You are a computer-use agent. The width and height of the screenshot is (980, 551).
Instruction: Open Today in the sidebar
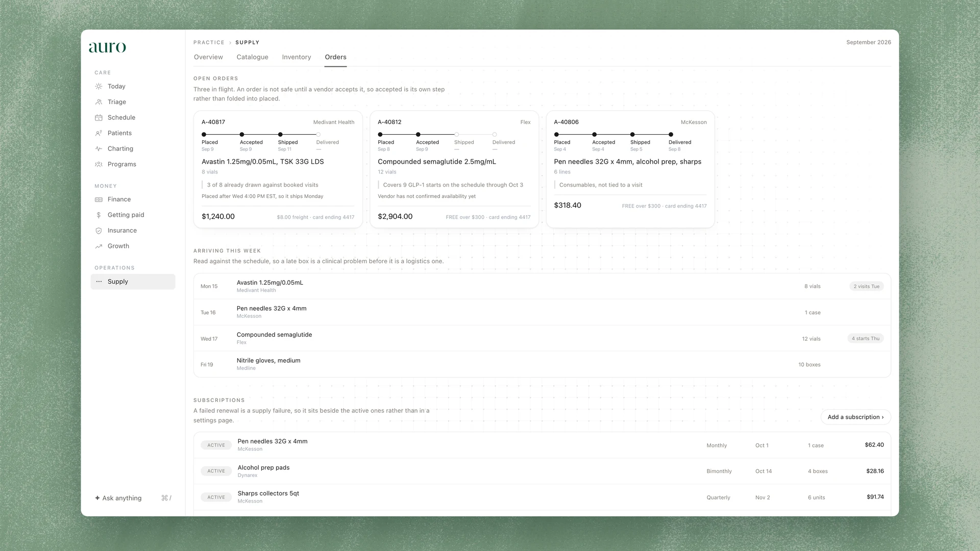click(x=133, y=87)
